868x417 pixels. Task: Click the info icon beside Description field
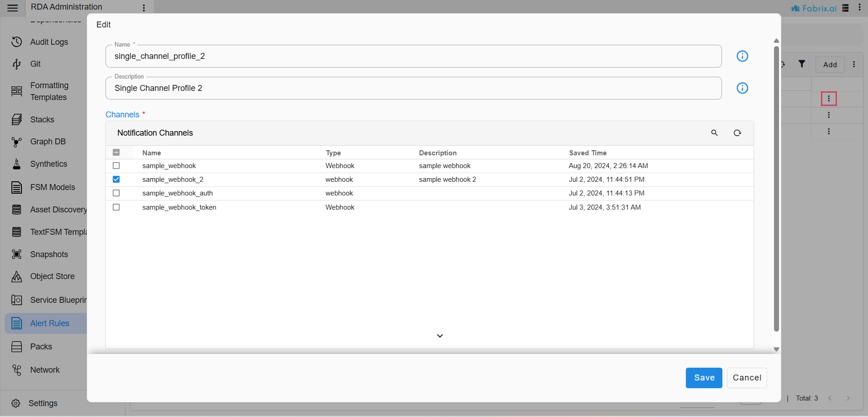742,88
